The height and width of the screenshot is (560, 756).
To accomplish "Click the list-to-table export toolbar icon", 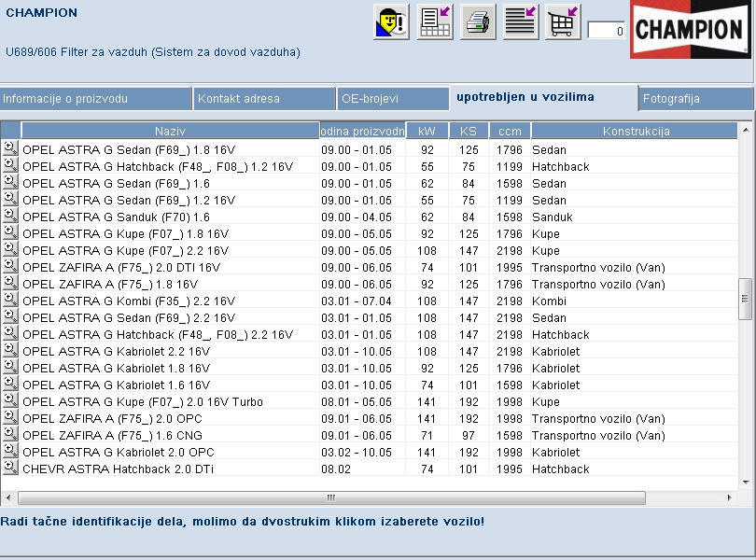I will [435, 21].
